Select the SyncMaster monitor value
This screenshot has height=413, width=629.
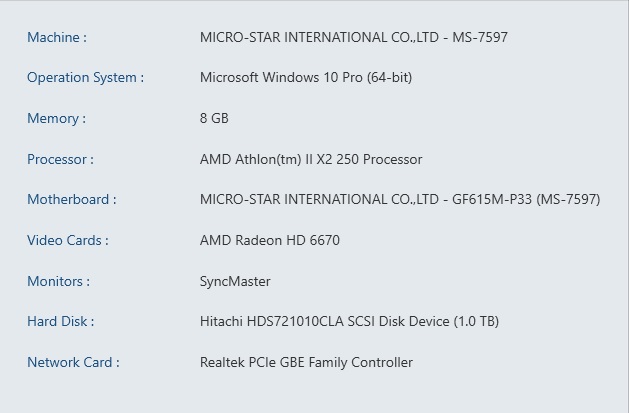click(x=235, y=281)
